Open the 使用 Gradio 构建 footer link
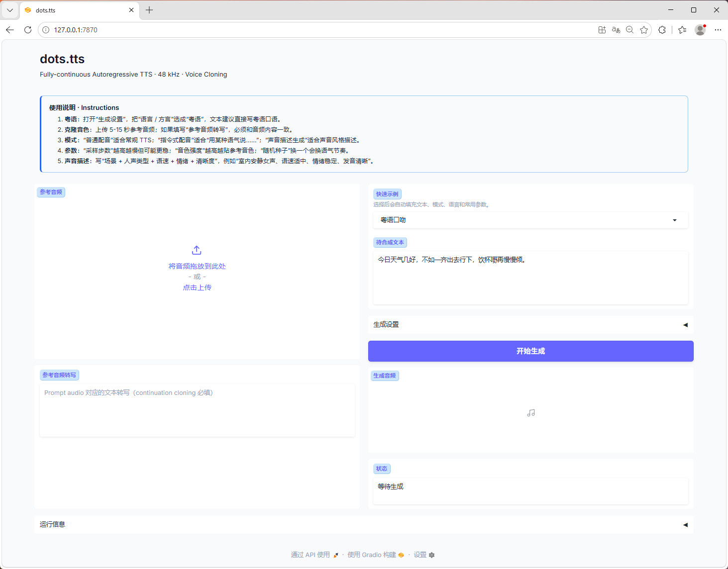 coord(376,555)
